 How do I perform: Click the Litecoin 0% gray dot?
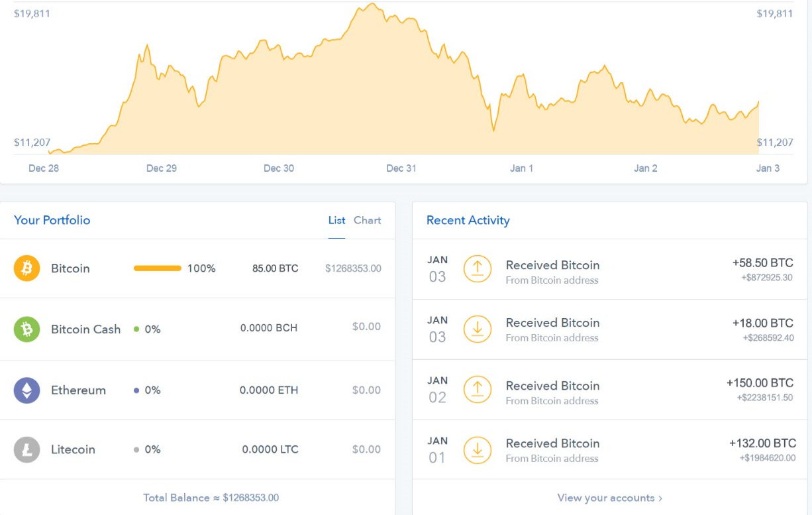pos(136,449)
